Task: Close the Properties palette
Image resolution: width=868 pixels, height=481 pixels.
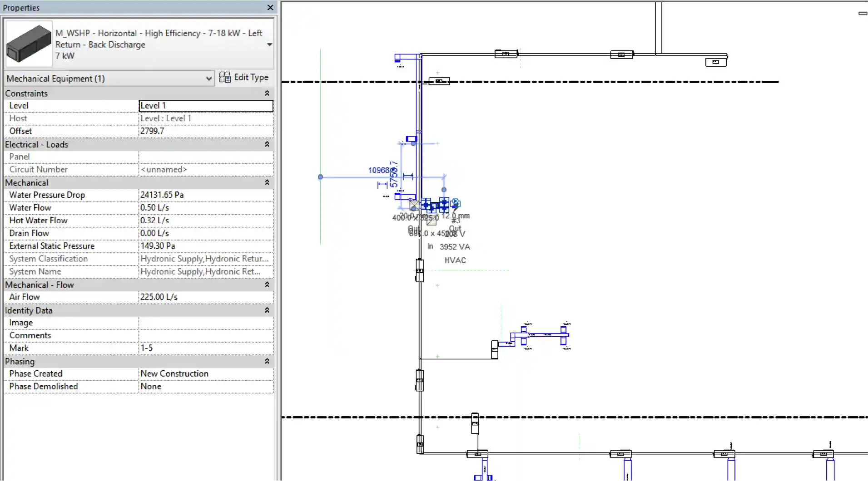Action: pos(270,8)
